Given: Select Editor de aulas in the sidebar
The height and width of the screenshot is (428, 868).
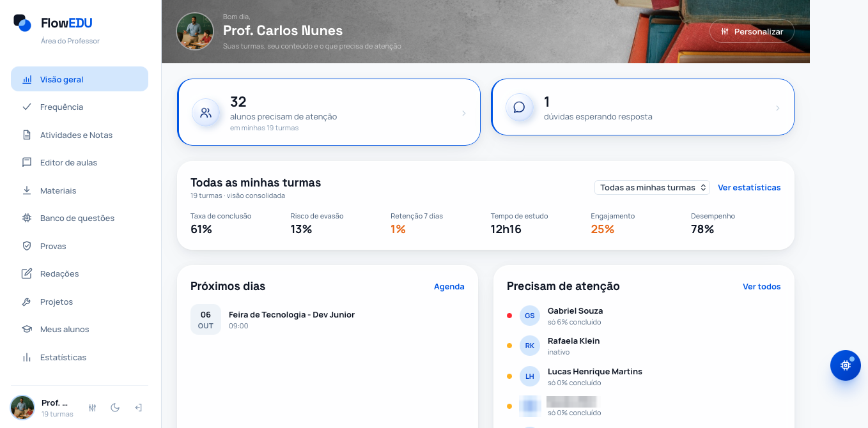Looking at the screenshot, I should coord(79,162).
